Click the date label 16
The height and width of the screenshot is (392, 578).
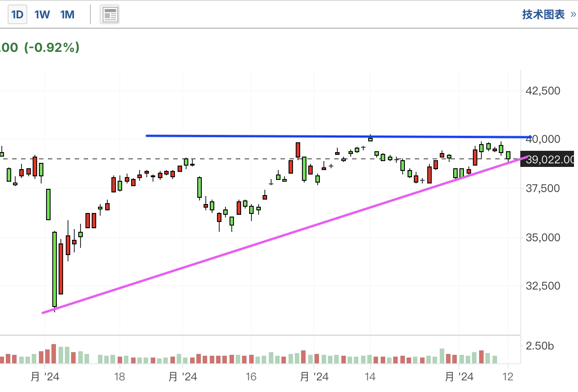tap(251, 377)
